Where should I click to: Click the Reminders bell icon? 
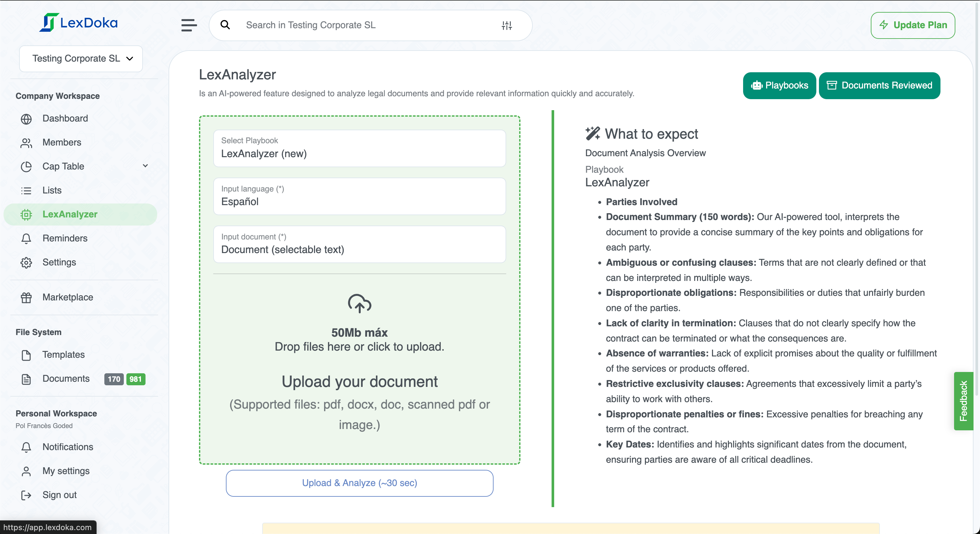[x=26, y=238]
